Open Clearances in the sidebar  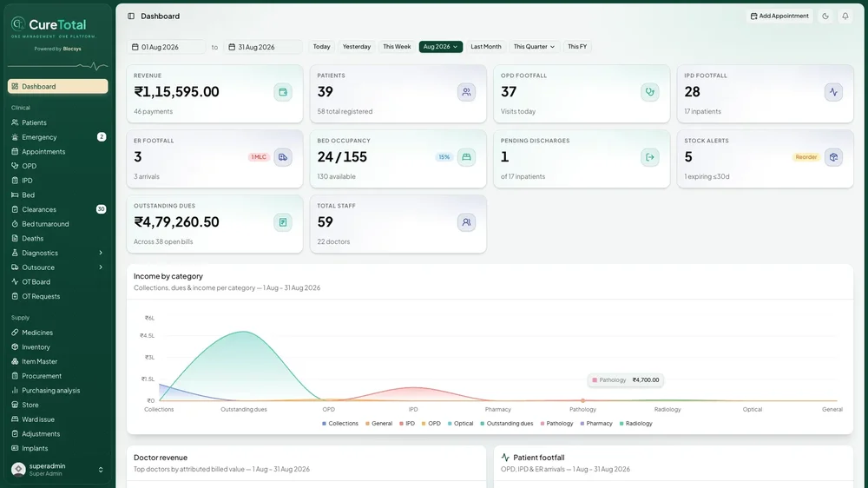click(57, 209)
